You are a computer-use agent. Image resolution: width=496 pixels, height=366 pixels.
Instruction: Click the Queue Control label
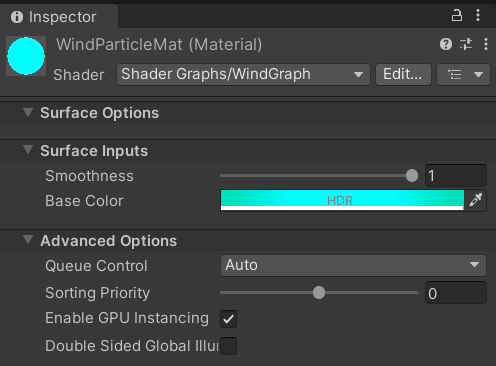pos(96,266)
